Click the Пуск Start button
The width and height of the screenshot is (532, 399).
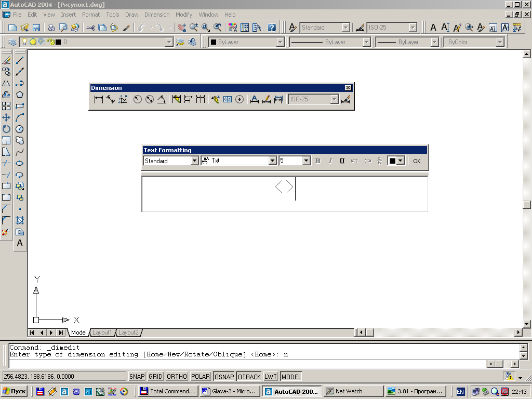click(14, 391)
